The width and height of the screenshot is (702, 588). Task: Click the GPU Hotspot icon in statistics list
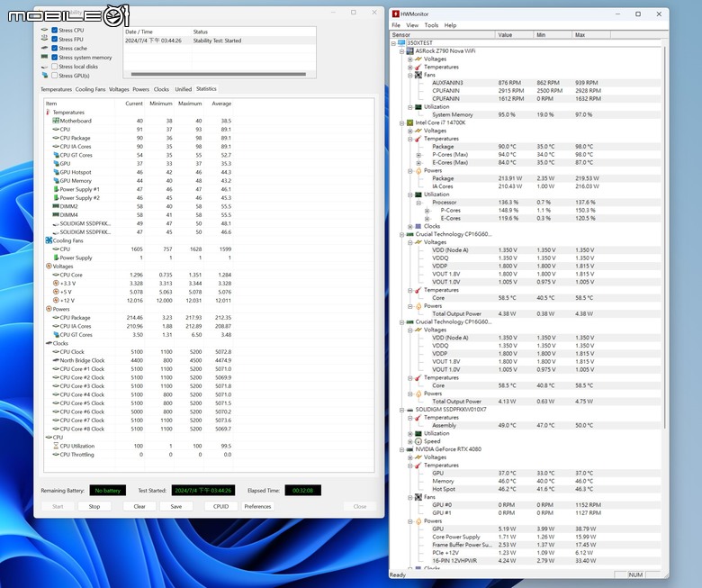[x=56, y=172]
